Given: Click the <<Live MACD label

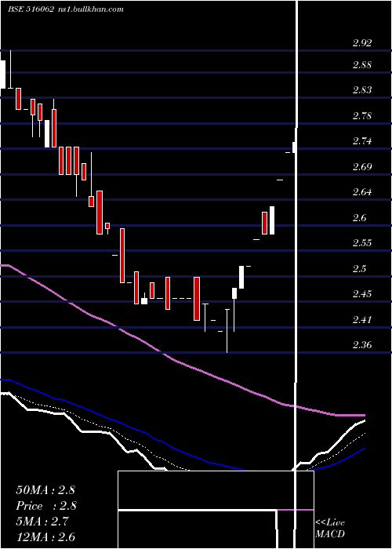Looking at the screenshot, I should tap(330, 528).
